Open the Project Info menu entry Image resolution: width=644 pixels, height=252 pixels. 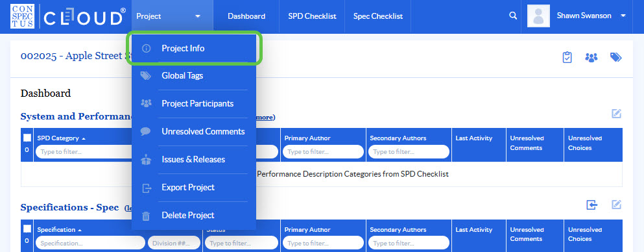click(x=194, y=48)
